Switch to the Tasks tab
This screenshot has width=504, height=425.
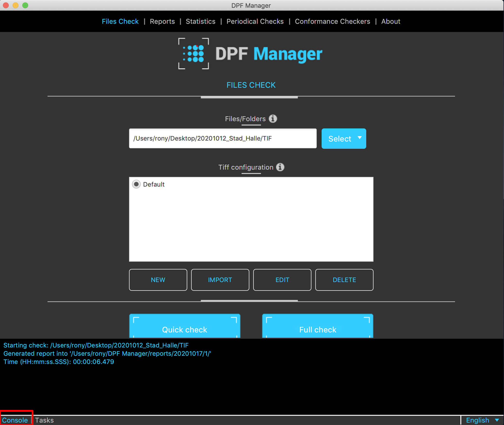(44, 420)
